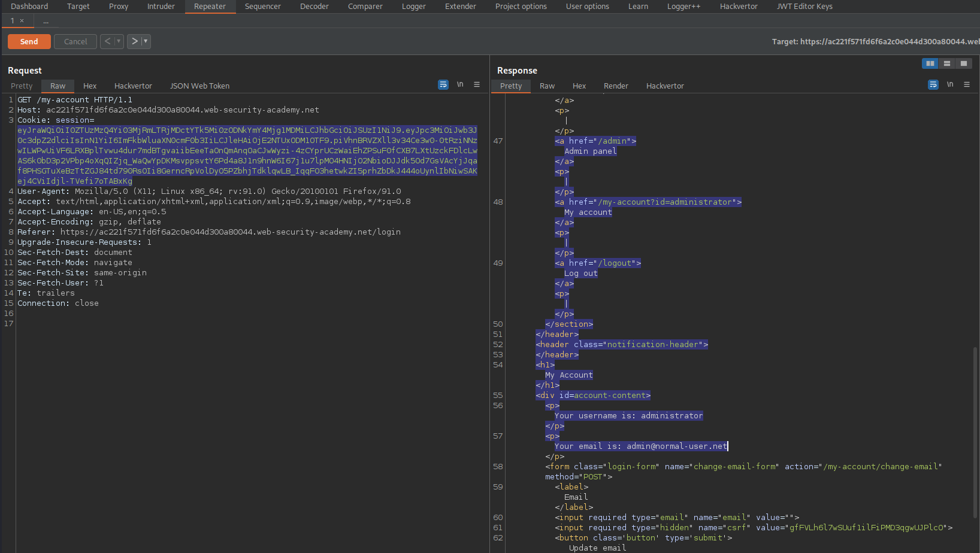
Task: Open the Intruder tab
Action: point(161,7)
